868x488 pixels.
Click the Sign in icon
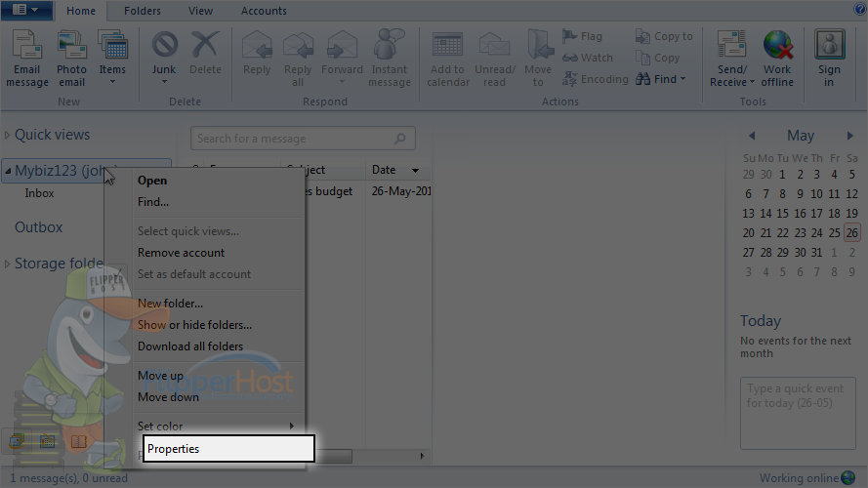point(829,44)
